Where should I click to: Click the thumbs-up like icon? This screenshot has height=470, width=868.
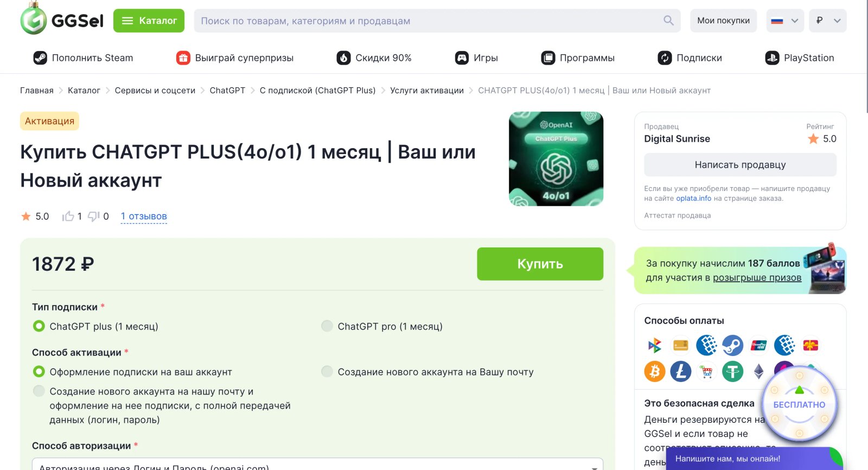click(68, 217)
